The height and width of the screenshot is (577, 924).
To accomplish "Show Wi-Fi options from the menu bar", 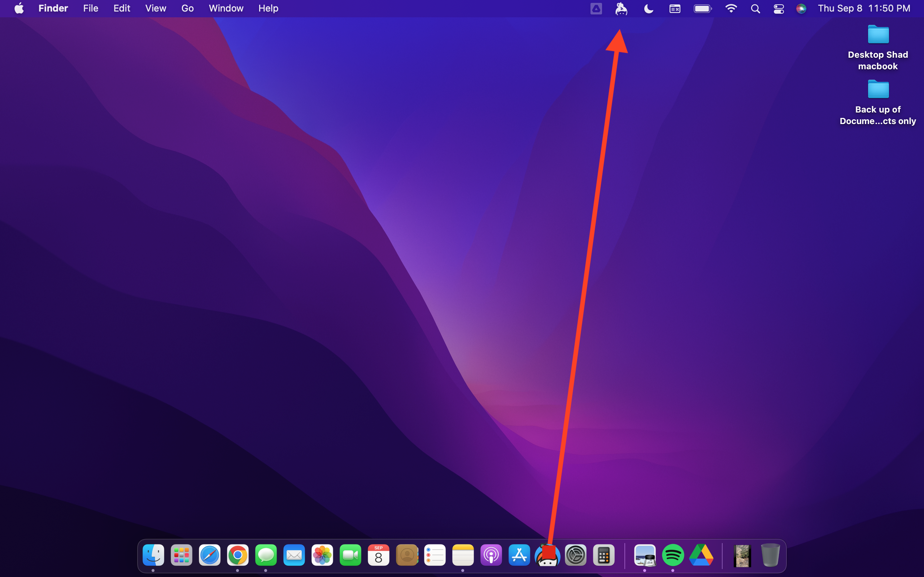I will coord(731,8).
